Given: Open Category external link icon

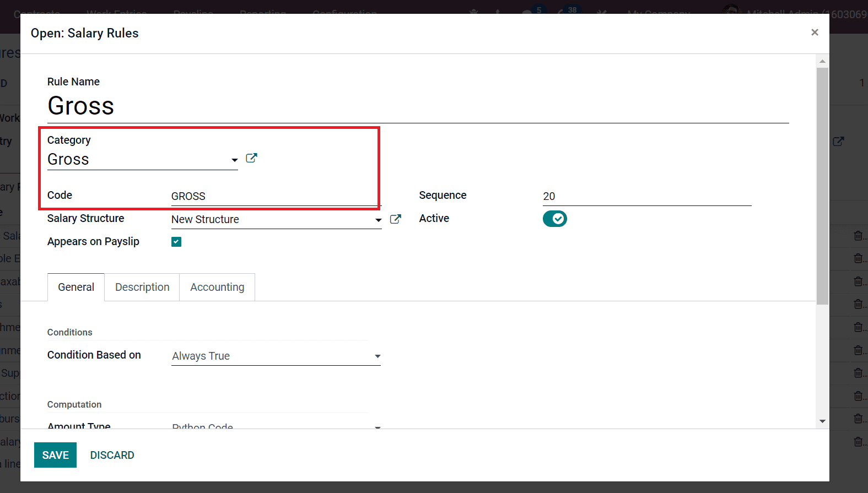Looking at the screenshot, I should tap(251, 158).
